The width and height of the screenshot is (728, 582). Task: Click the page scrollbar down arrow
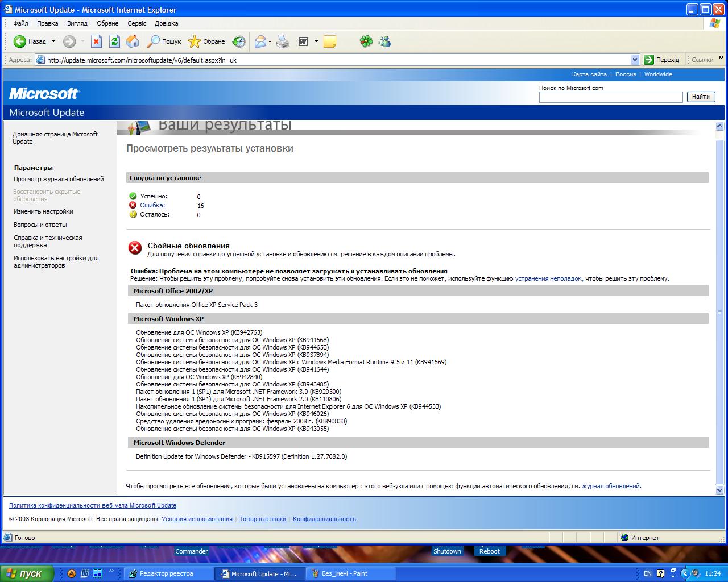point(719,490)
